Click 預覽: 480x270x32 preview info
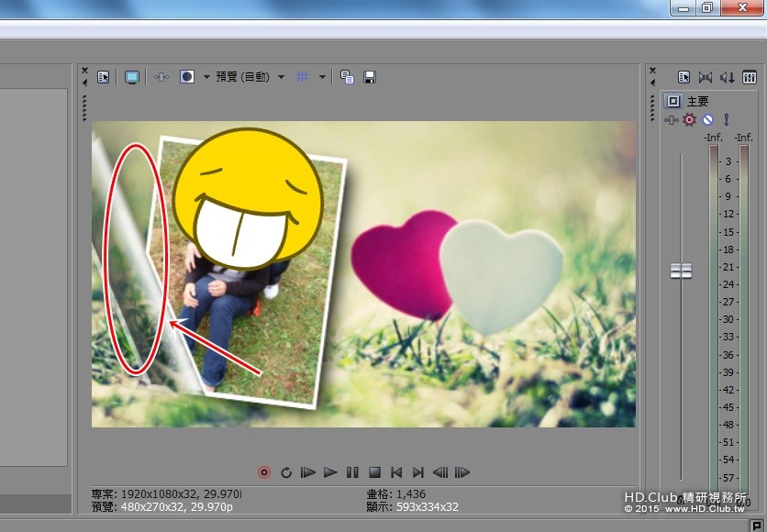The height and width of the screenshot is (532, 767). (x=162, y=507)
